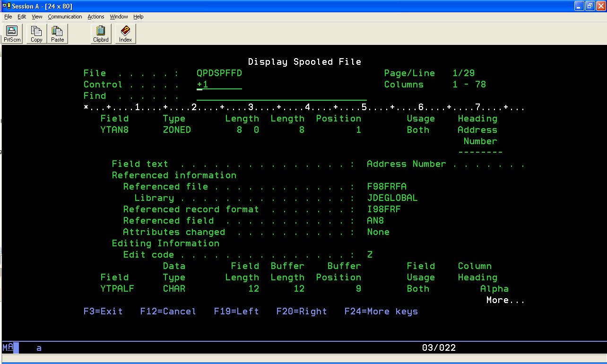Click the Copy toolbar icon

coord(36,33)
